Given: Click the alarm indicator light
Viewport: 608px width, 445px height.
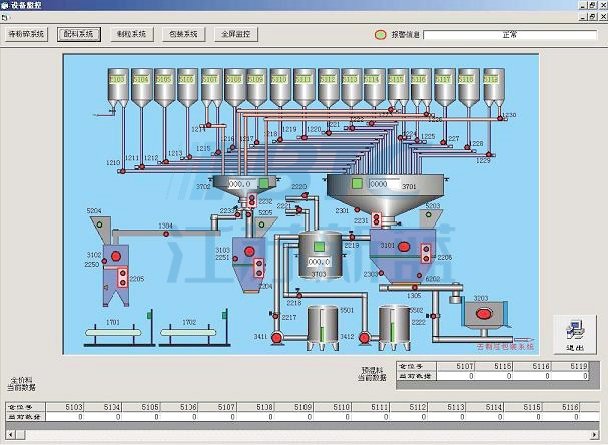Looking at the screenshot, I should (381, 35).
